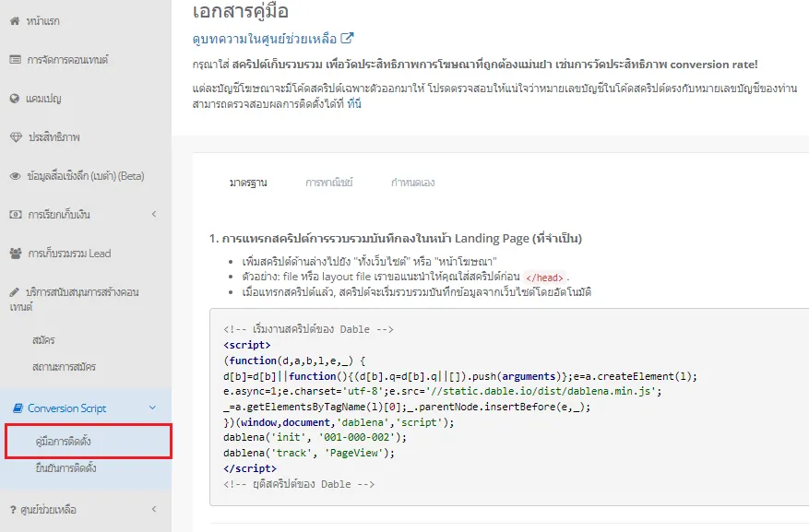Click the เอกสารคู่มือ page heading
The image size is (809, 532).
241,11
